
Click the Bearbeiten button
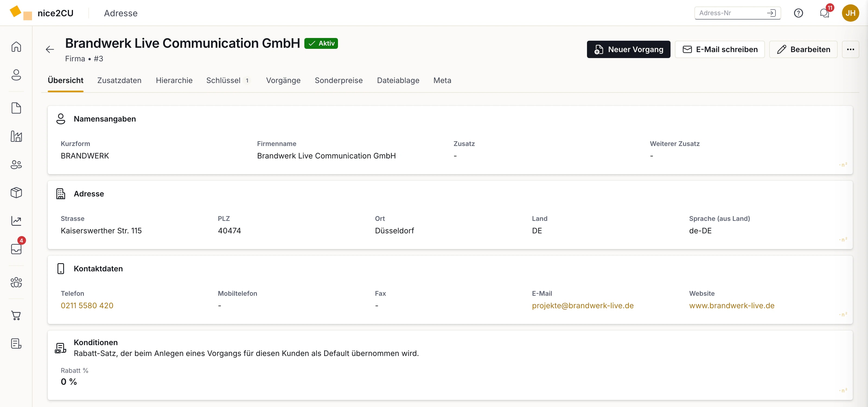[x=803, y=50]
